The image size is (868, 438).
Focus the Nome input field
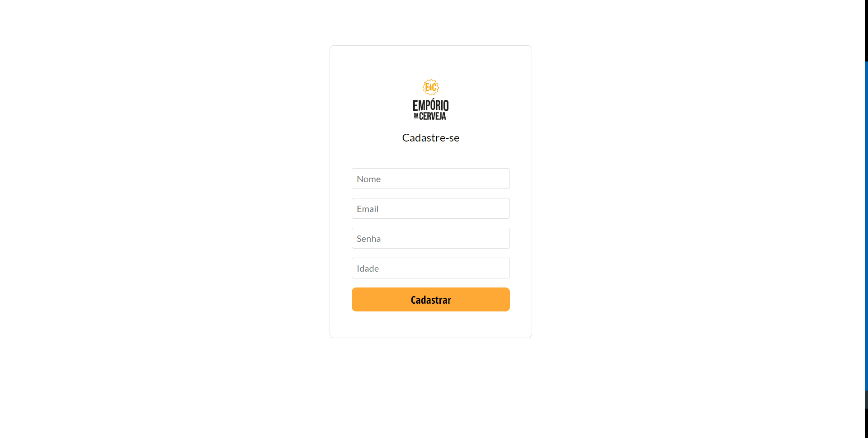pos(431,179)
